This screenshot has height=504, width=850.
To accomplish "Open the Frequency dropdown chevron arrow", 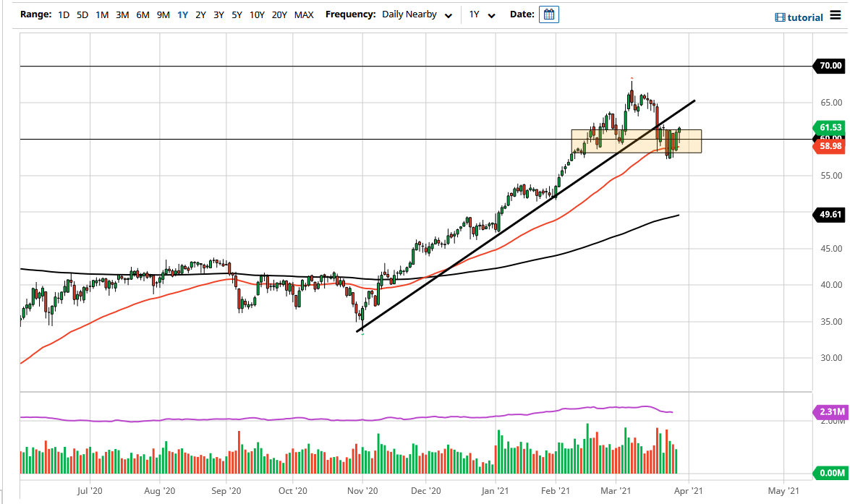I will click(448, 14).
